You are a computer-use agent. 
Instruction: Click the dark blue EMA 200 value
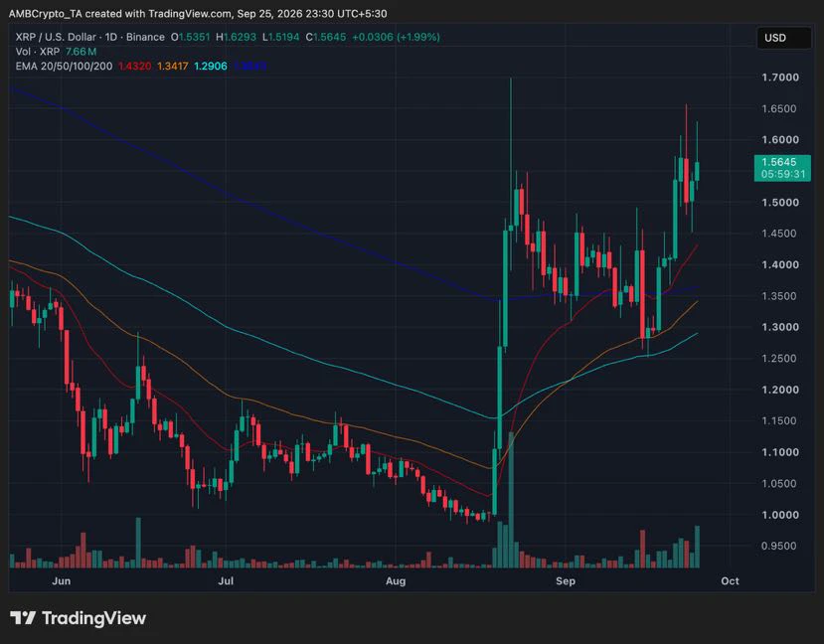(x=250, y=67)
